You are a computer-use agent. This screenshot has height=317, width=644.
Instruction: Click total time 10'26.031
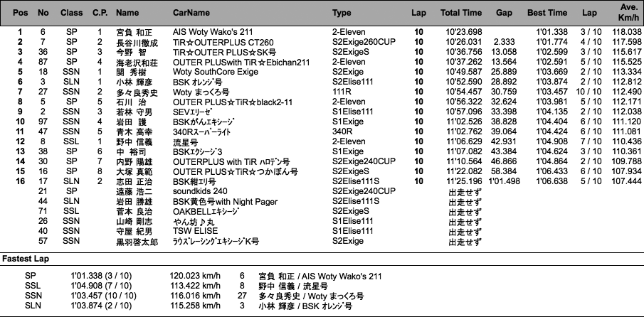pos(464,42)
